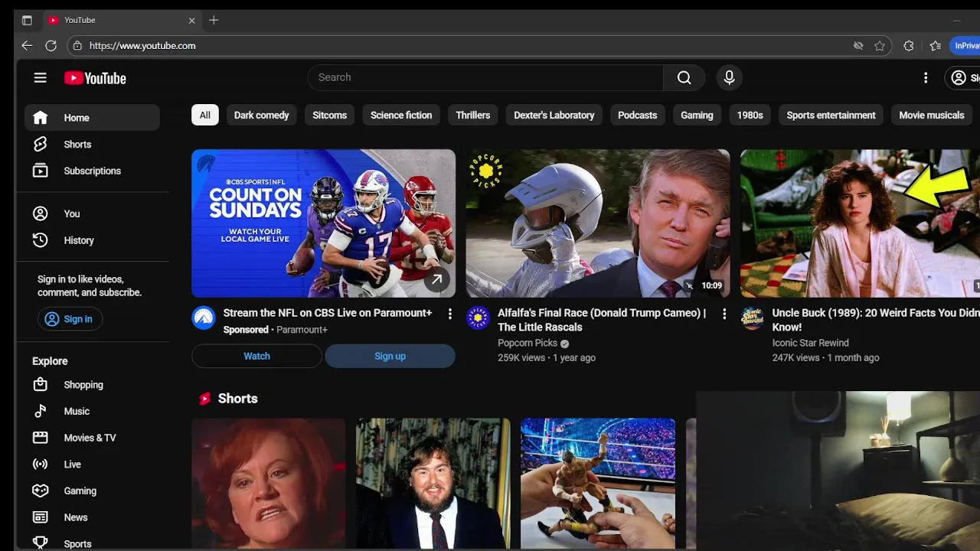980x551 pixels.
Task: Open the You section in sidebar
Action: click(92, 214)
